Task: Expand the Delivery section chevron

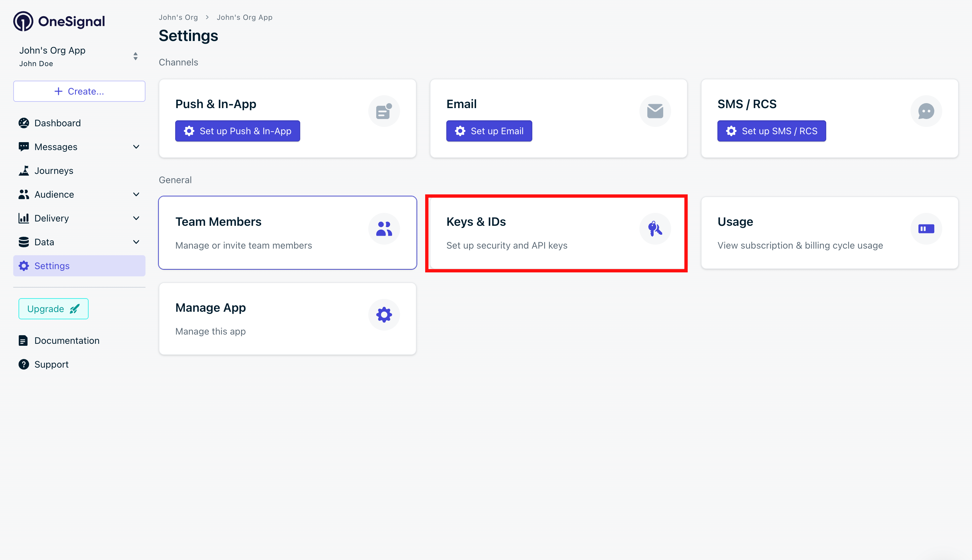Action: click(136, 218)
